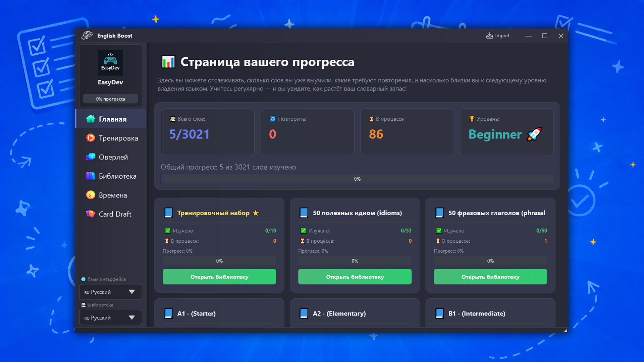644x362 pixels.
Task: Click the rocket icon beside Beginner
Action: tap(534, 134)
